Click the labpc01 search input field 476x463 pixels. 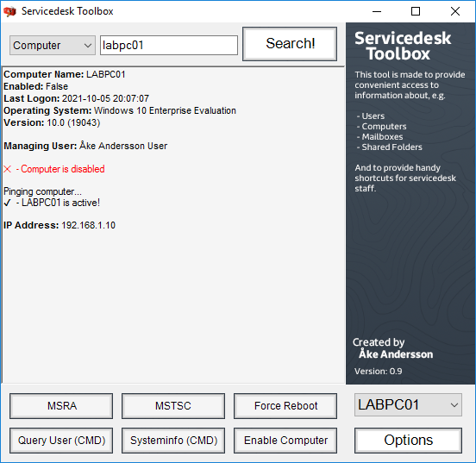click(x=169, y=45)
